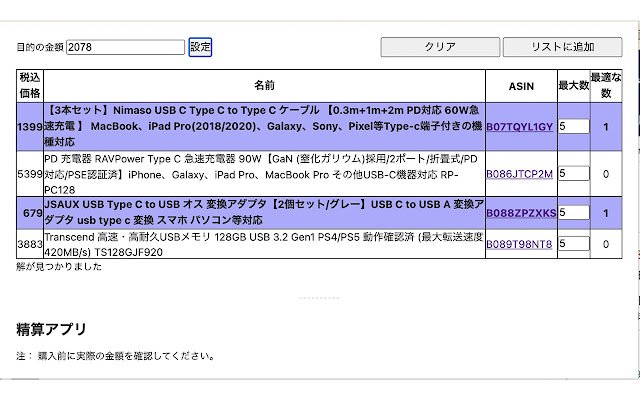Click the 目的の金額 input field showing 2078
The width and height of the screenshot is (640, 400).
pos(125,47)
